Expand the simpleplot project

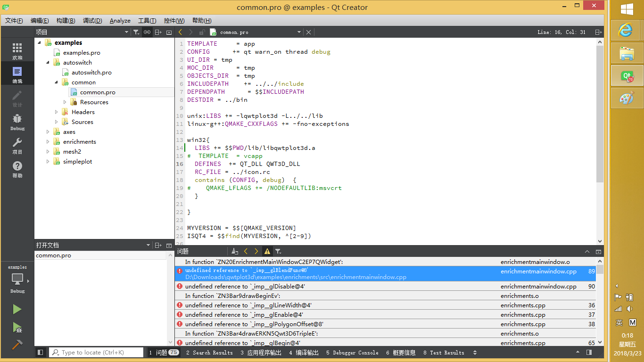(x=48, y=162)
